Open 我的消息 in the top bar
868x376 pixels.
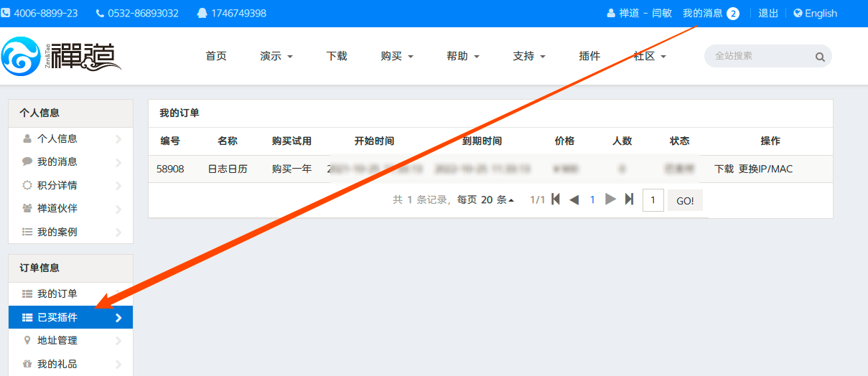(703, 13)
